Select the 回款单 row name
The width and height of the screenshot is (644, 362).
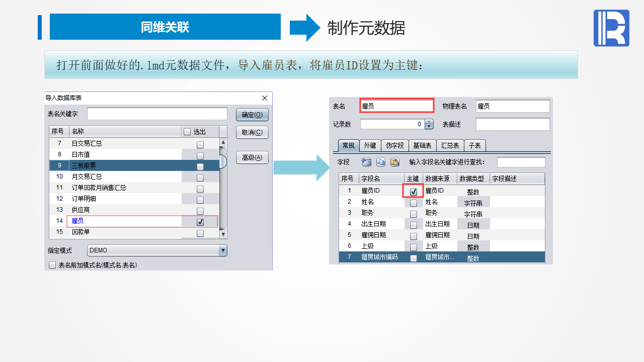pos(80,232)
